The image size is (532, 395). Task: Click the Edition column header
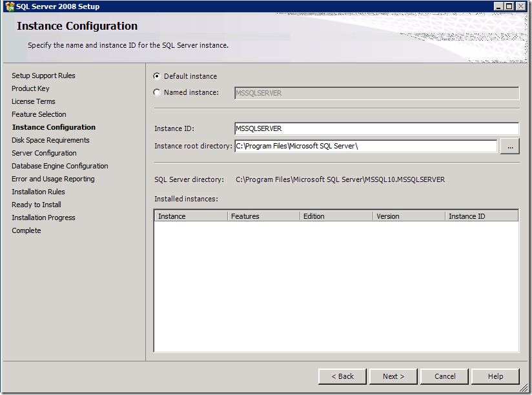pyautogui.click(x=336, y=216)
